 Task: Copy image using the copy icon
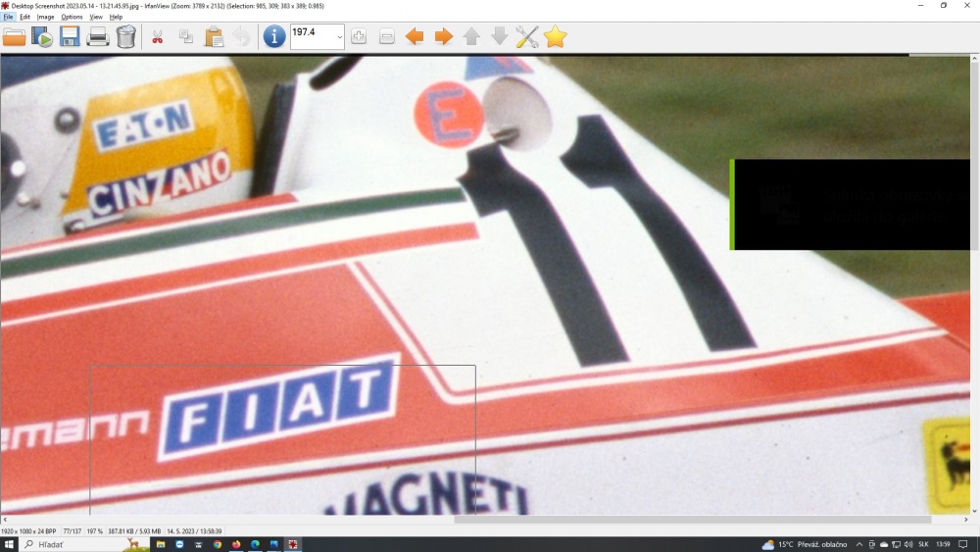(185, 37)
